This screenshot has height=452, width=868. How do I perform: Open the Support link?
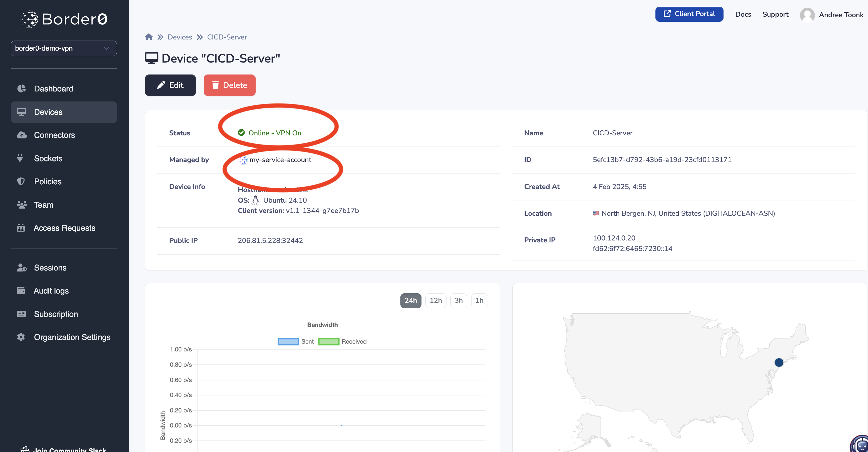point(775,14)
